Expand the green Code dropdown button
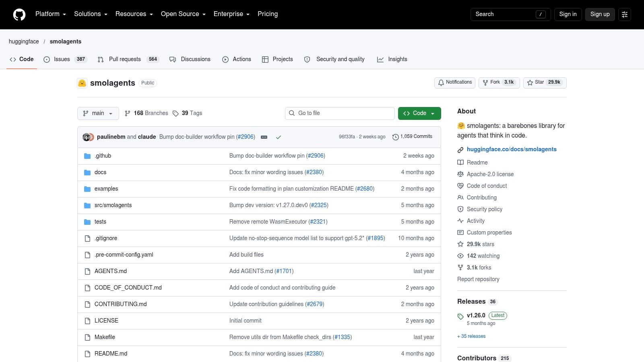 [x=419, y=113]
